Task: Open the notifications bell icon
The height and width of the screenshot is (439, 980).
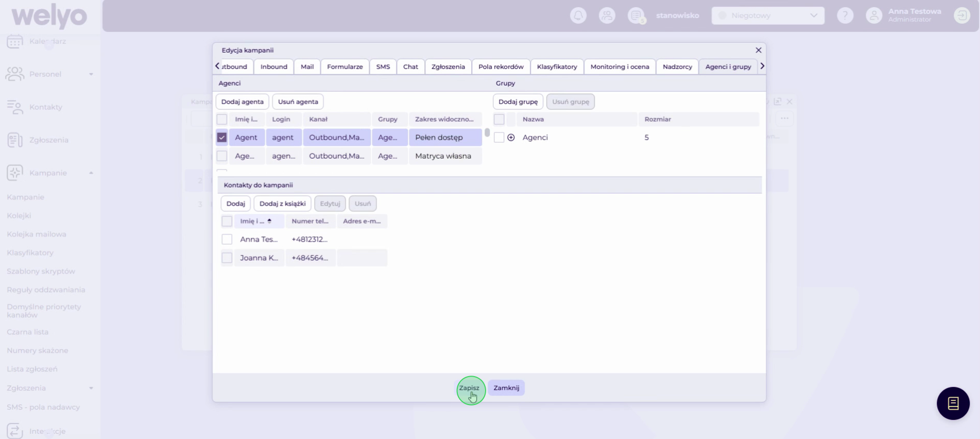Action: [x=578, y=15]
